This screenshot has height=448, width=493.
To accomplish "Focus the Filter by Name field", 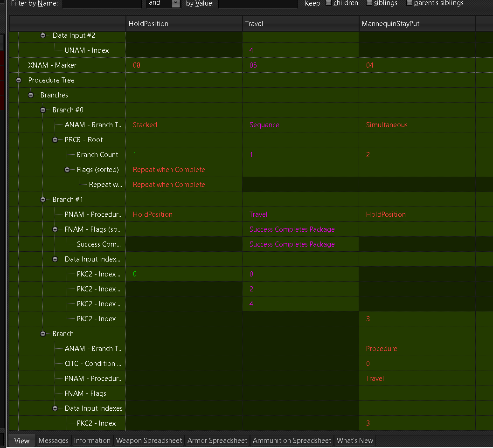I will coord(102,4).
